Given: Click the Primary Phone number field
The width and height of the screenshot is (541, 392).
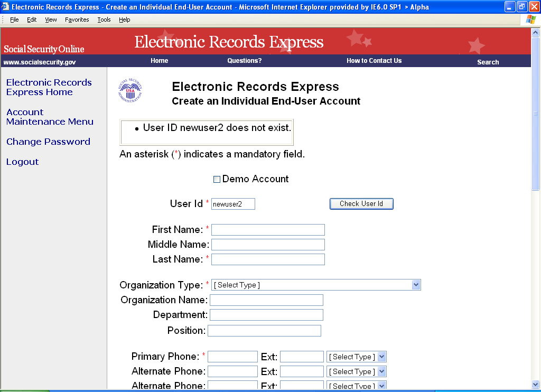Looking at the screenshot, I should pos(232,357).
